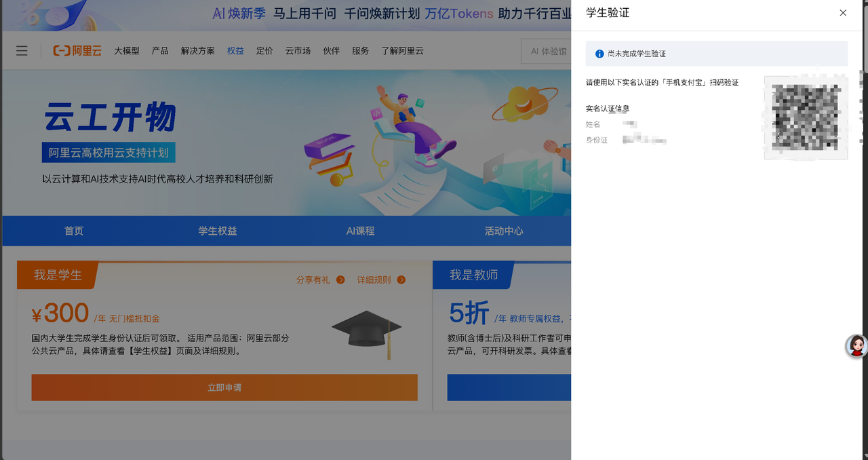Screen dimensions: 868x460
Task: Click the blue teacher apply button
Action: point(509,387)
